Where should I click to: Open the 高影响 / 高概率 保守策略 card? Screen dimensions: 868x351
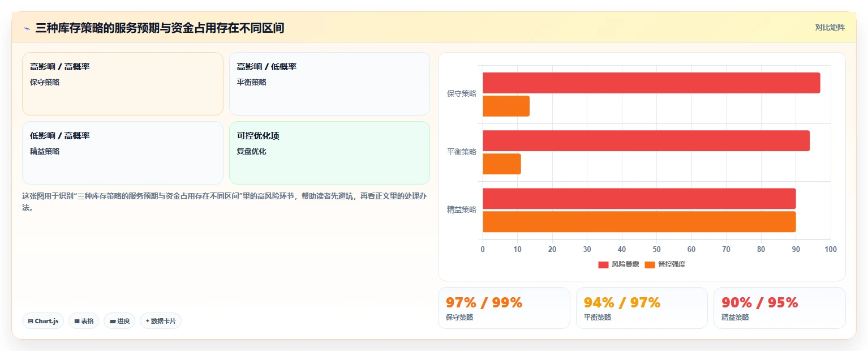point(123,84)
